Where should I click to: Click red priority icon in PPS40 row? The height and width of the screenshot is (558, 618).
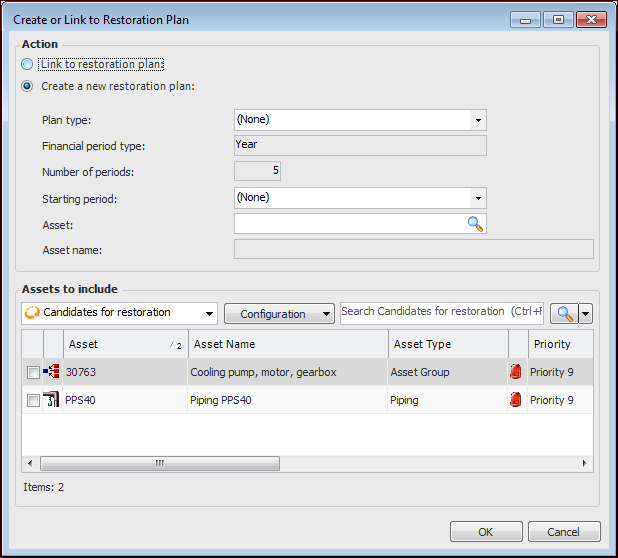516,400
